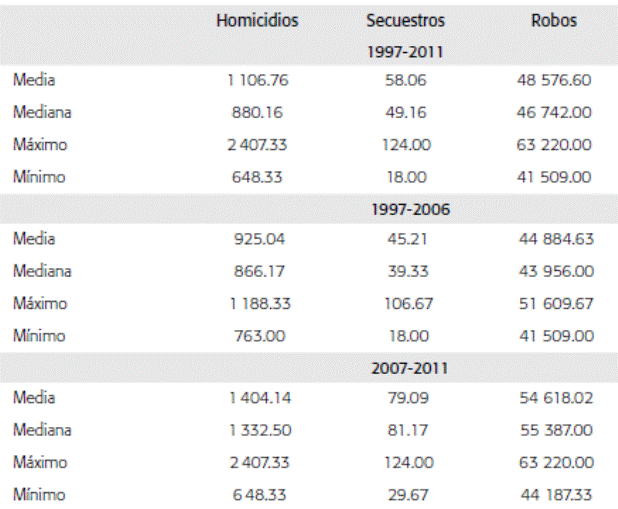Image resolution: width=618 pixels, height=509 pixels.
Task: Click the Homicidios value 925.04
Action: [257, 240]
